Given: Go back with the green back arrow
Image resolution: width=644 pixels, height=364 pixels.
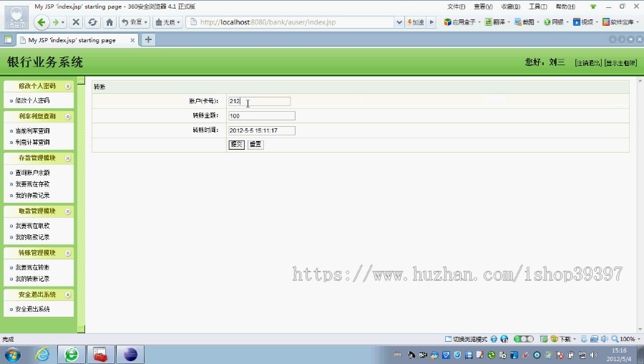Looking at the screenshot, I should coord(41,22).
